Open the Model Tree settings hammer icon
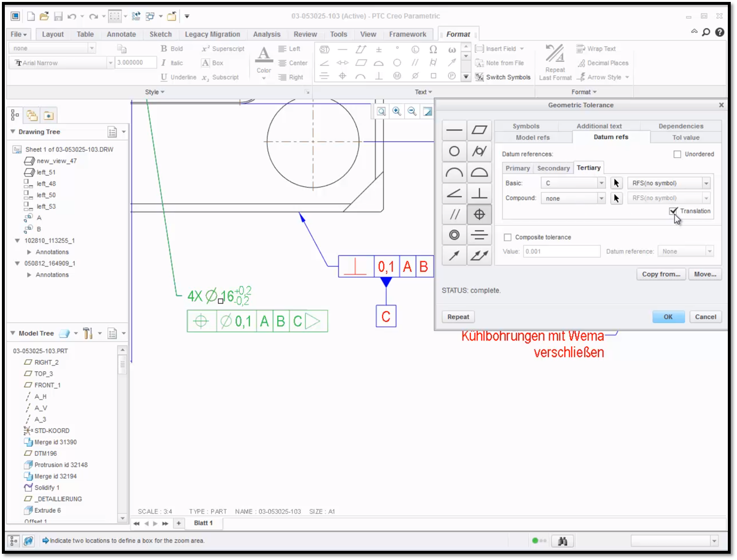 click(87, 333)
